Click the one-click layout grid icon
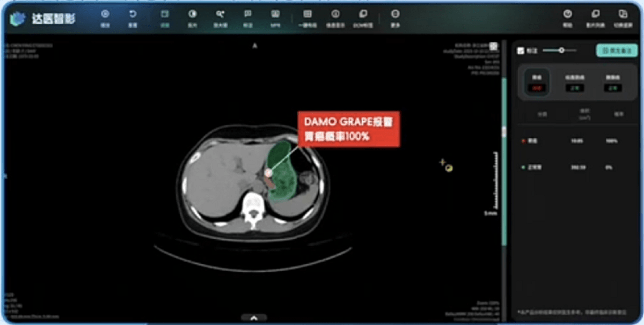 (308, 14)
